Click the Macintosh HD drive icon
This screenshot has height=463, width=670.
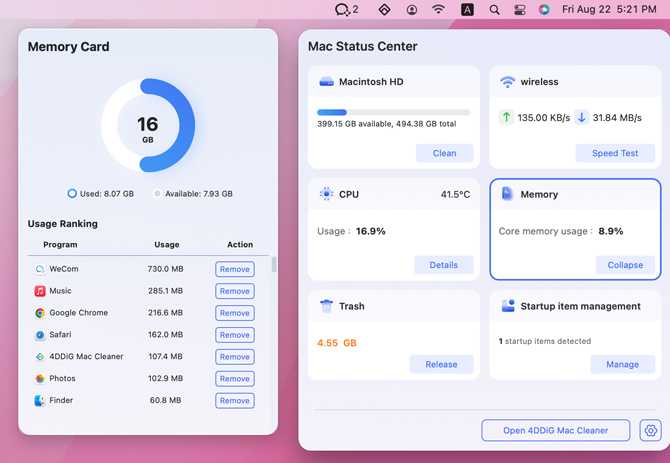[326, 82]
